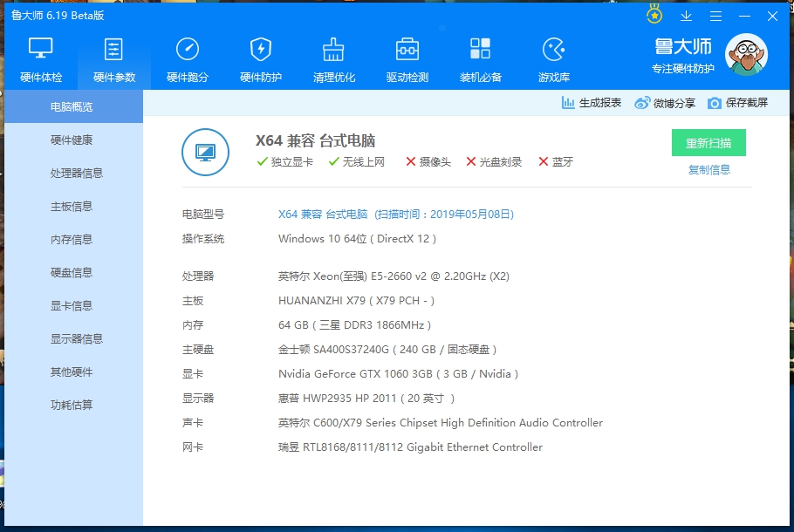The width and height of the screenshot is (794, 532).
Task: Open the 游戏库 game library icon
Action: point(554,51)
